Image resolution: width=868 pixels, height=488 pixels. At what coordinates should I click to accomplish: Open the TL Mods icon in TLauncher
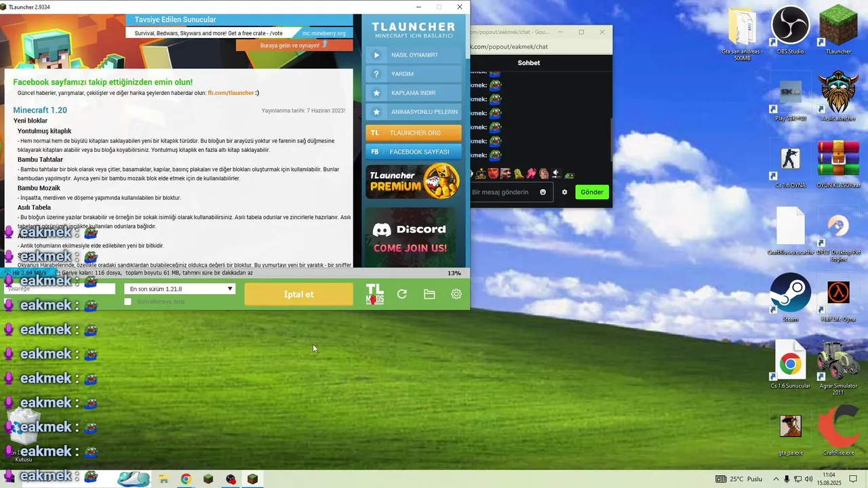[375, 294]
